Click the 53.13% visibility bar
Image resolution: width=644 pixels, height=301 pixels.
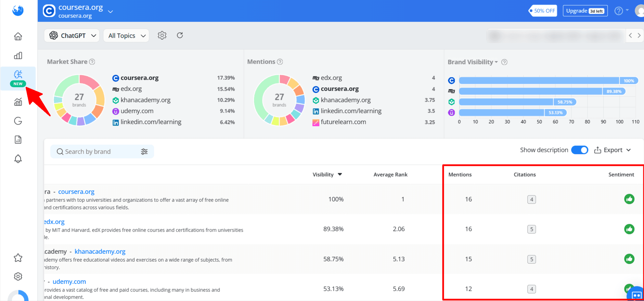tap(513, 113)
